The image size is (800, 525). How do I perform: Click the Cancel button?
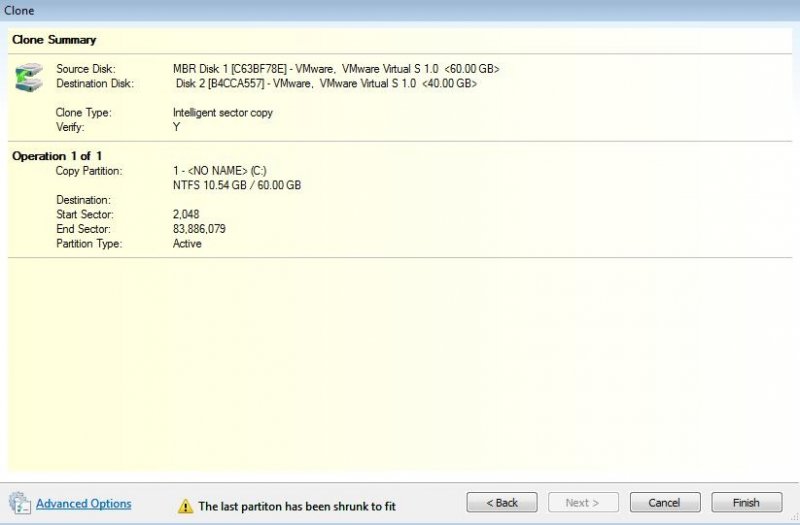click(665, 503)
